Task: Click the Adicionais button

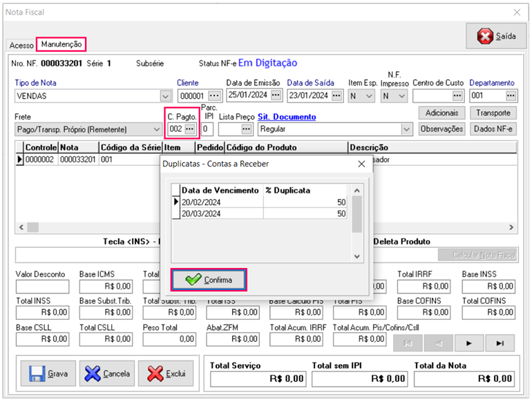Action: pyautogui.click(x=441, y=113)
